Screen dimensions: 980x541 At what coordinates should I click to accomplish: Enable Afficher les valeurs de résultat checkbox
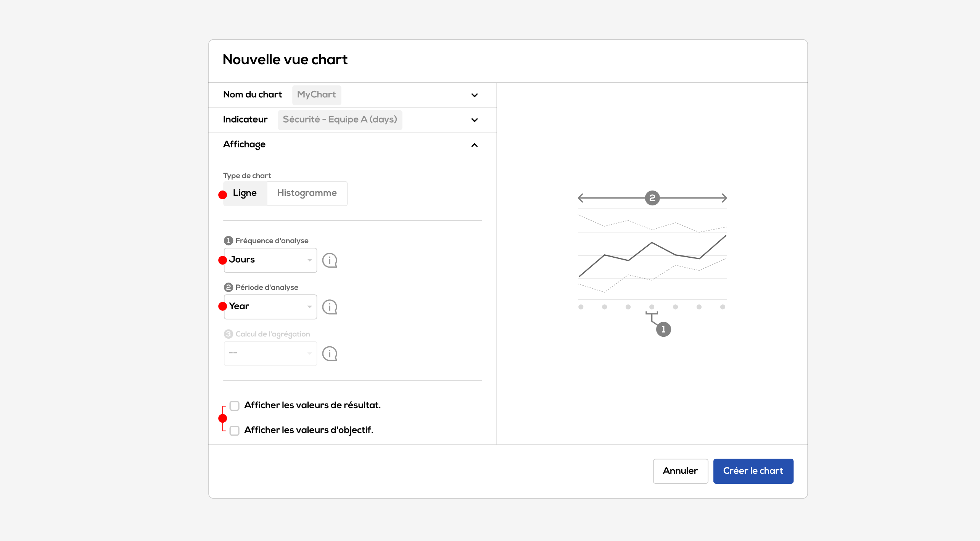point(235,405)
